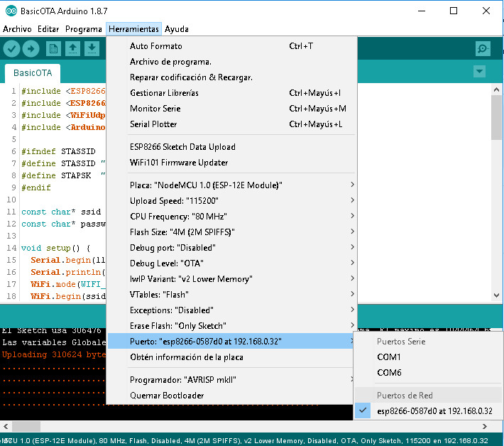The image size is (504, 446).
Task: Click the '#ifndef STASSID' code line
Action: (x=58, y=151)
